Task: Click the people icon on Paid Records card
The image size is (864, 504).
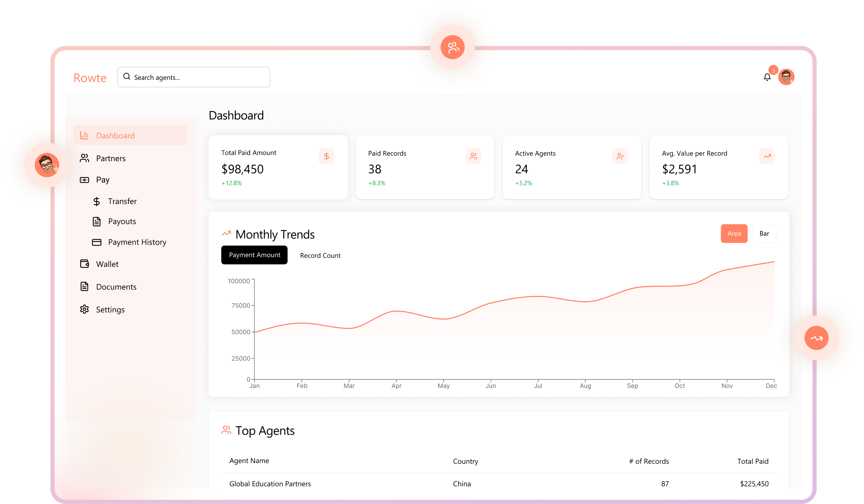Action: tap(473, 156)
